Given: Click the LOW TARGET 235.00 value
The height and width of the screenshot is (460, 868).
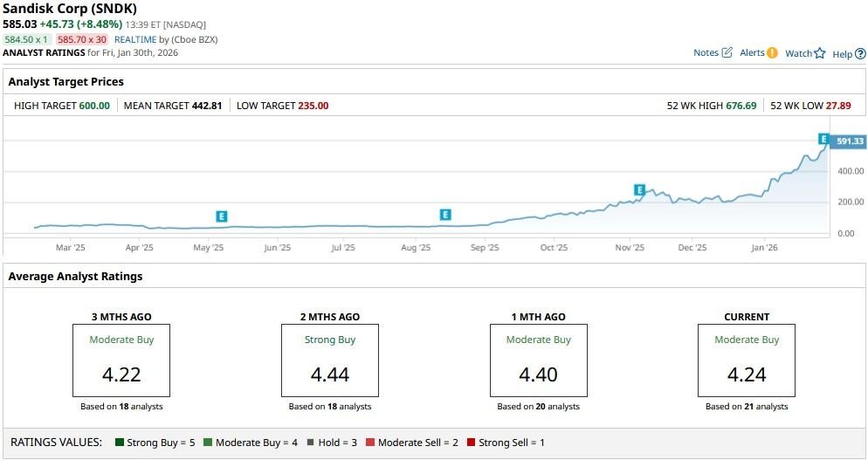Looking at the screenshot, I should point(313,106).
